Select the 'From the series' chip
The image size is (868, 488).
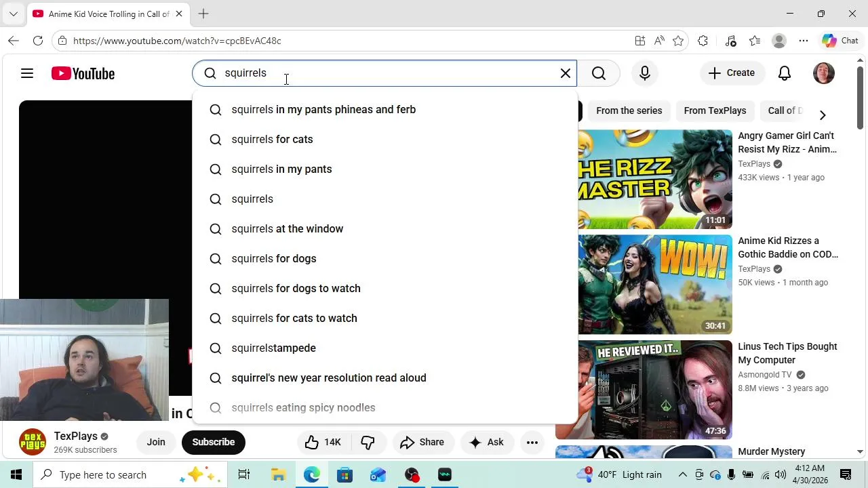[629, 110]
